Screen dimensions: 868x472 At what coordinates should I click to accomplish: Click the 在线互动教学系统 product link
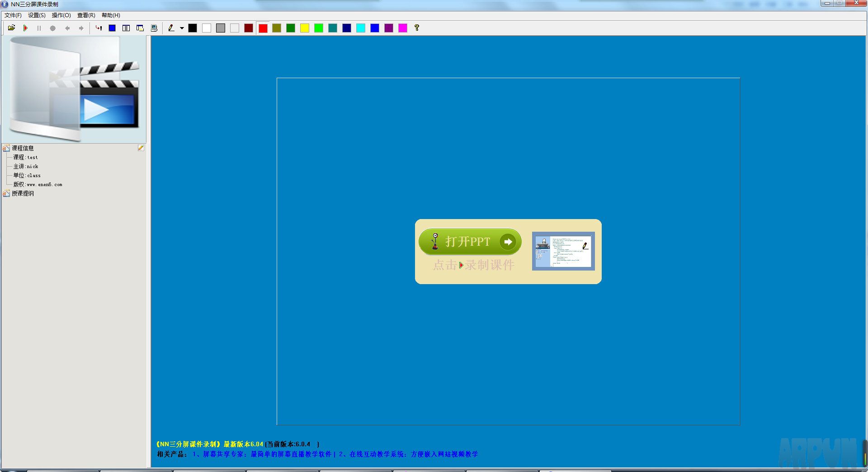(x=408, y=454)
